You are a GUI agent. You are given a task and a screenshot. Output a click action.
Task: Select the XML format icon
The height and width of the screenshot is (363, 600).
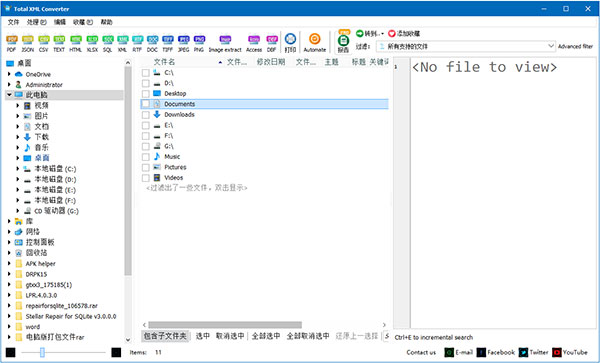pyautogui.click(x=122, y=43)
